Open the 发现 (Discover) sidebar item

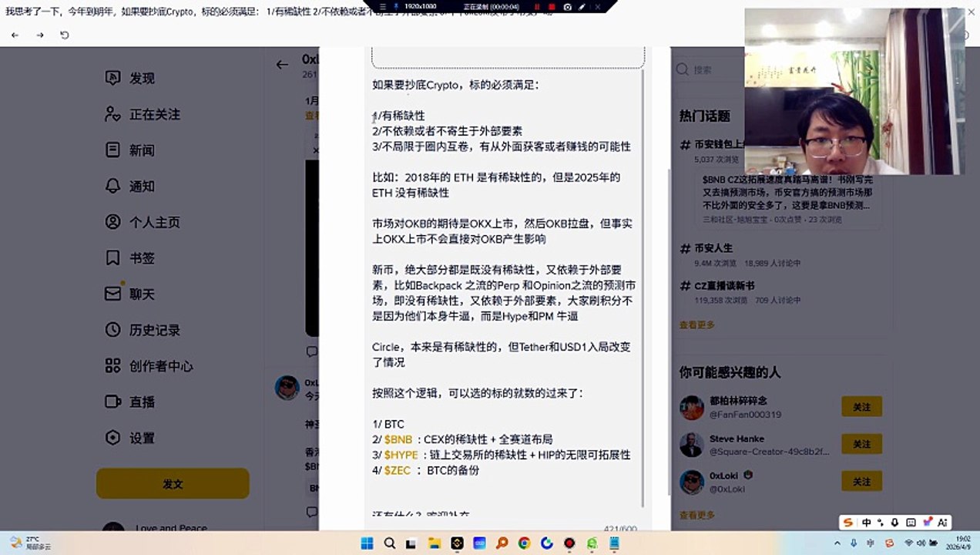tap(129, 78)
